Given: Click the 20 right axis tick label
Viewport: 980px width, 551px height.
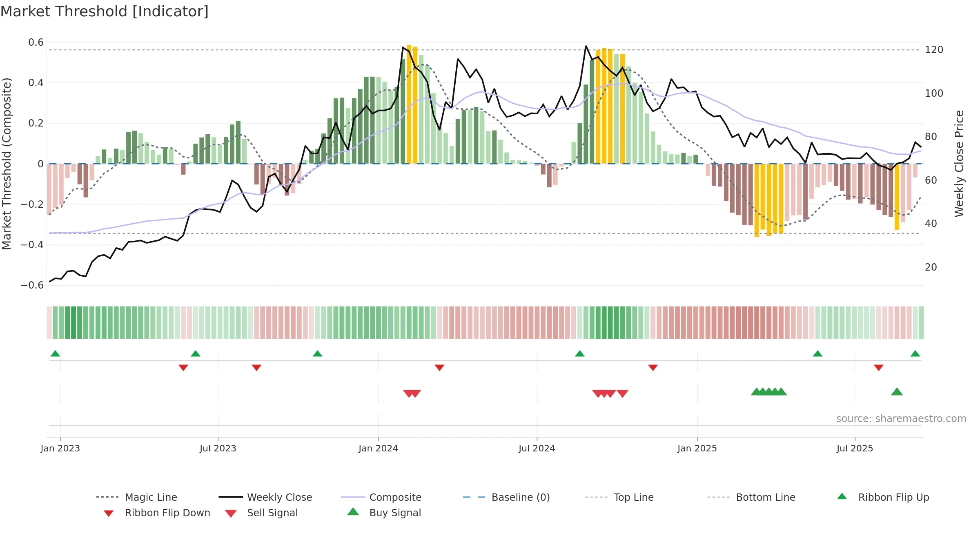Looking at the screenshot, I should coord(931,267).
